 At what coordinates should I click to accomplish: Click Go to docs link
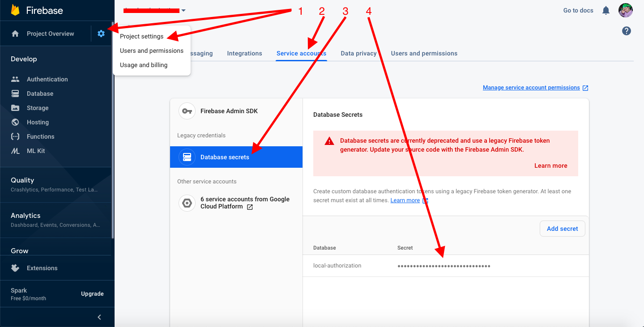coord(578,10)
